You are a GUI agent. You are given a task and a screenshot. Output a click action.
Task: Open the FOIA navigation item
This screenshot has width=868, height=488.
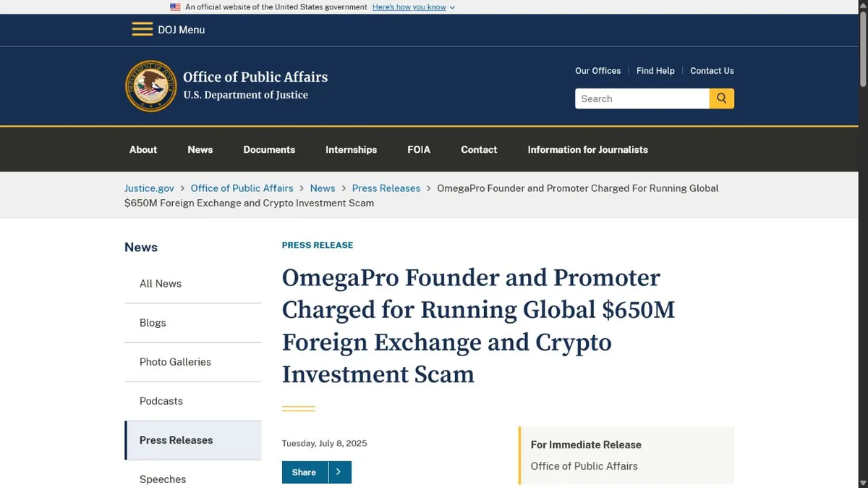[419, 150]
